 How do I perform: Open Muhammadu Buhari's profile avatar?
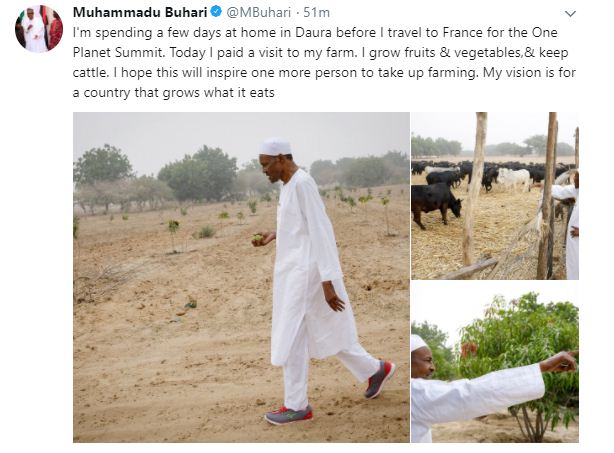tap(38, 28)
